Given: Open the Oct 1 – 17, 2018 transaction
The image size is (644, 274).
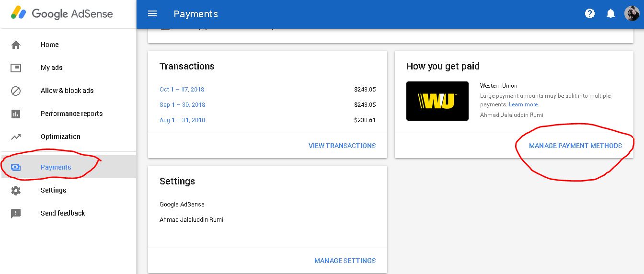Looking at the screenshot, I should (x=182, y=90).
